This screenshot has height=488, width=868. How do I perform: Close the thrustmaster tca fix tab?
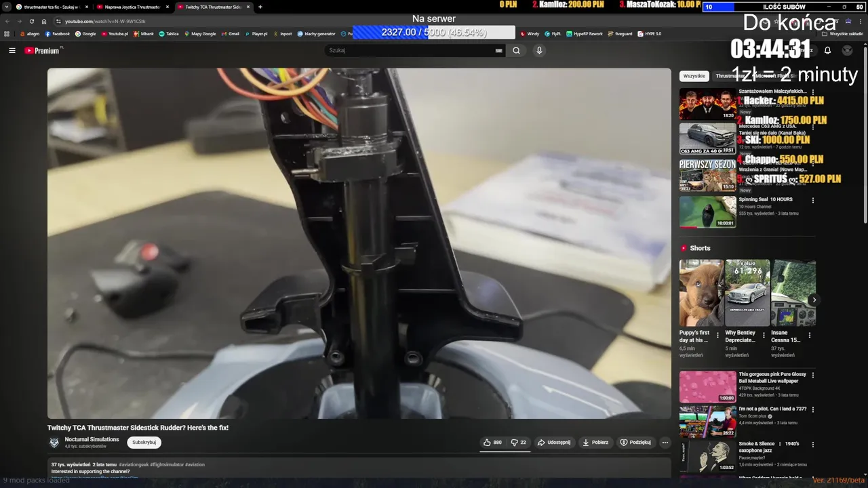coord(87,7)
